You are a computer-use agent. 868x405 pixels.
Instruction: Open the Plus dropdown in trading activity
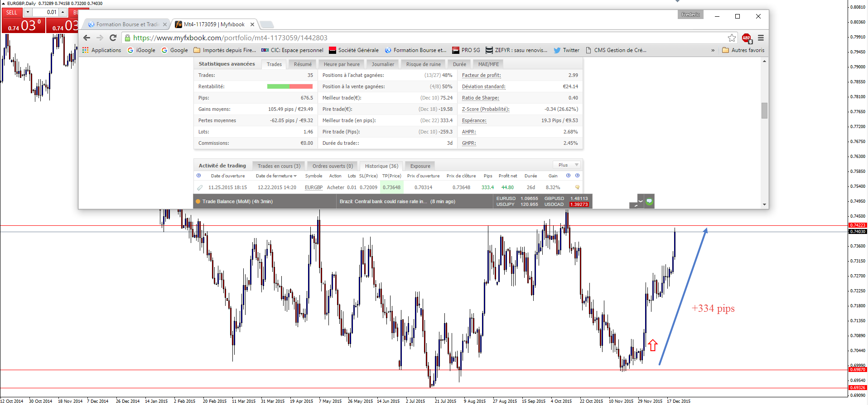[566, 165]
